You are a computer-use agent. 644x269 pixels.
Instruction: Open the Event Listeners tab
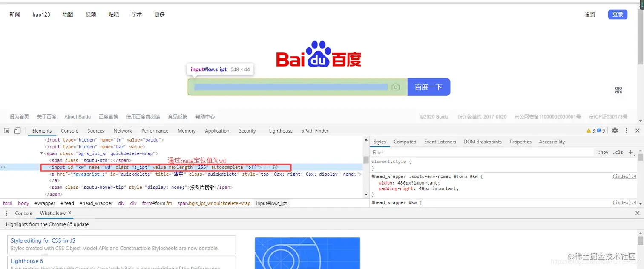440,142
